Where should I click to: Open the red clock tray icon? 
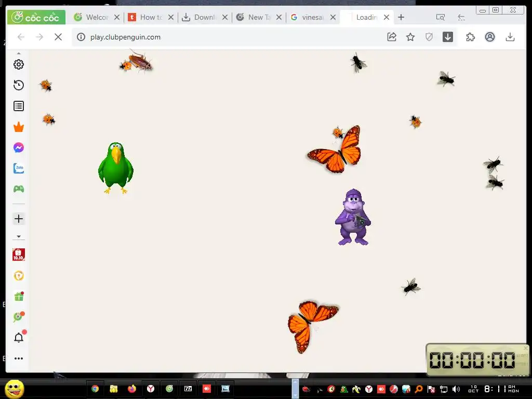click(331, 389)
